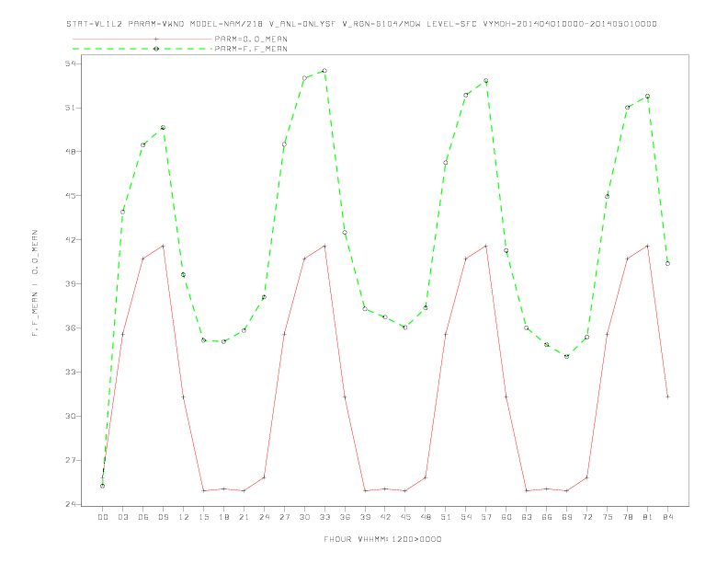Click x-axis hour label 09

(164, 517)
